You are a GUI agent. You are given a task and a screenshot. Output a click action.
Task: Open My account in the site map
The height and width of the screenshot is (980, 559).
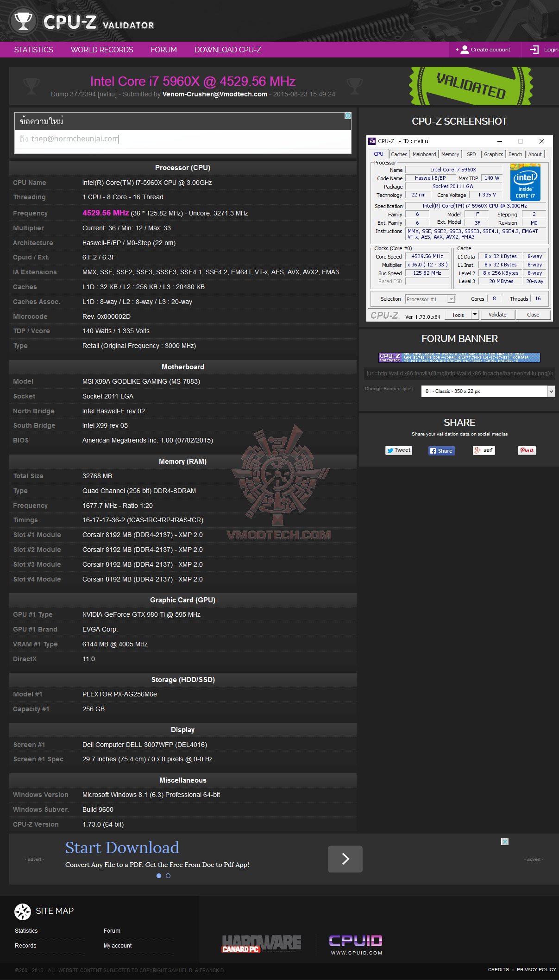tap(118, 946)
